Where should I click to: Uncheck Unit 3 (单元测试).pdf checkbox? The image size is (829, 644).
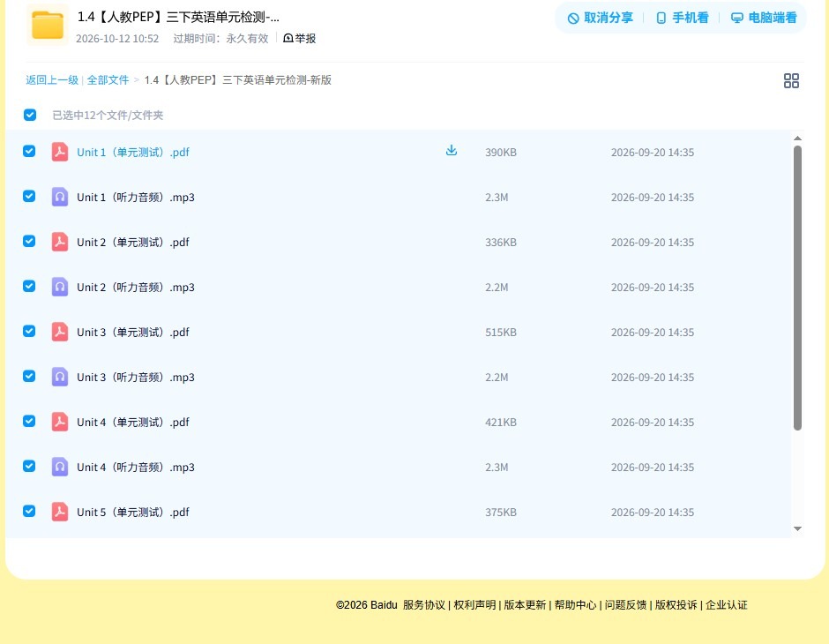click(29, 331)
